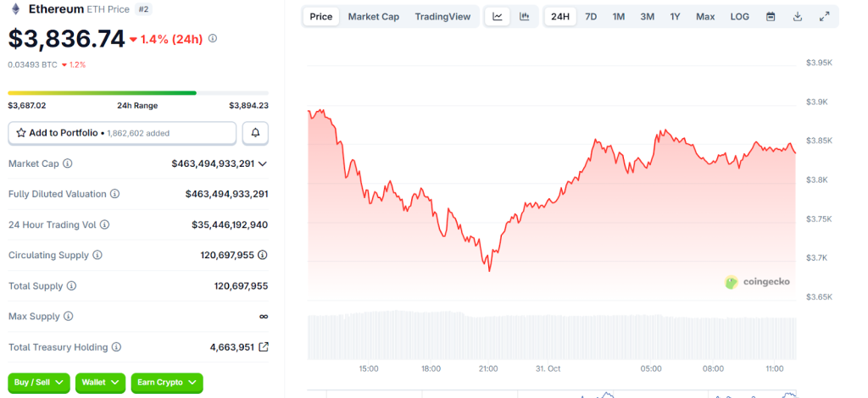The height and width of the screenshot is (398, 868).
Task: Download chart data icon
Action: click(798, 17)
